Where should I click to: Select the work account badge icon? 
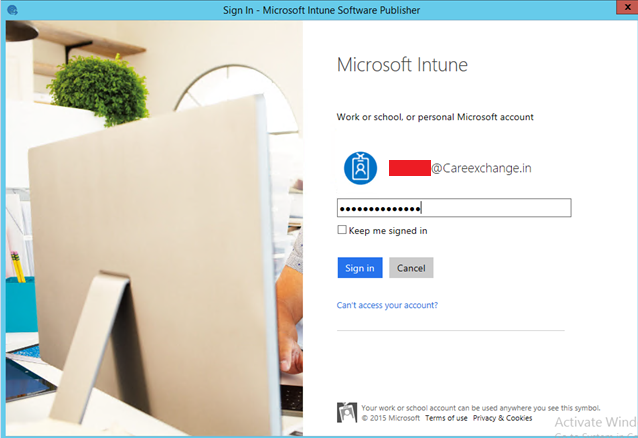[360, 168]
